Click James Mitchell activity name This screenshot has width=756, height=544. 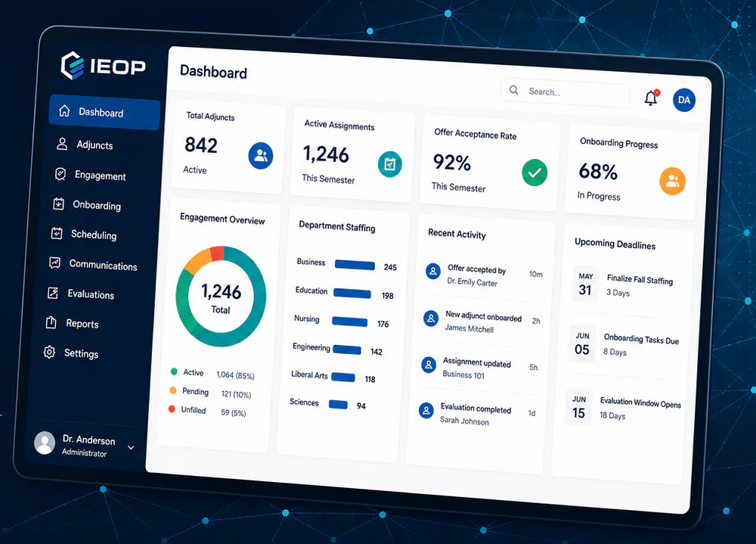pos(469,328)
